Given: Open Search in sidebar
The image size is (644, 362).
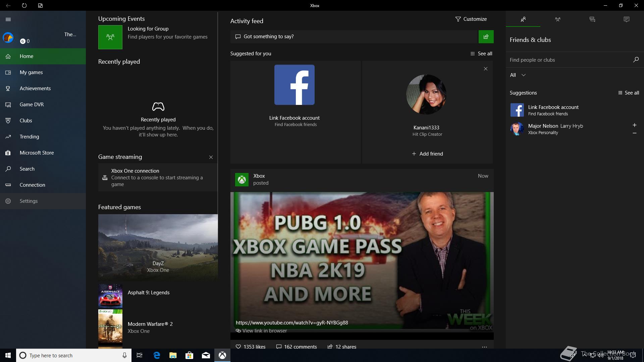Looking at the screenshot, I should [x=43, y=169].
